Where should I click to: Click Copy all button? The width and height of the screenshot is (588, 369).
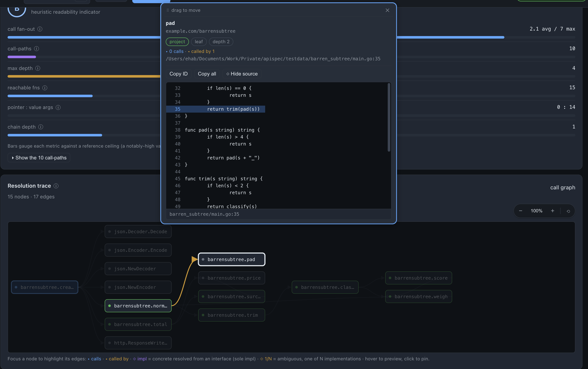(x=207, y=74)
